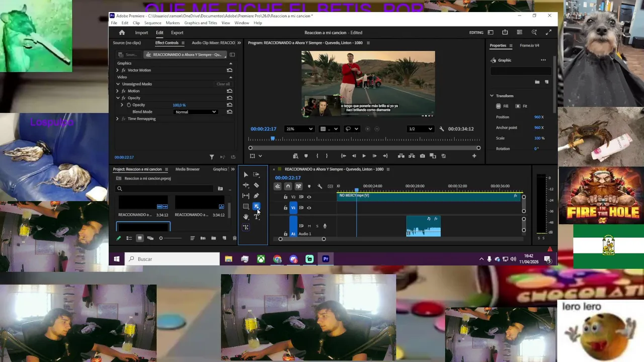Open the Sequence menu
This screenshot has width=644, height=362.
[x=153, y=23]
